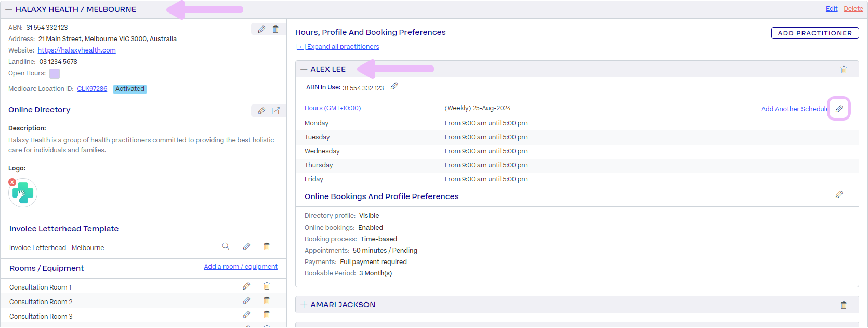Click 'Booking process: Time-based' text
The image size is (868, 328).
pyautogui.click(x=351, y=239)
